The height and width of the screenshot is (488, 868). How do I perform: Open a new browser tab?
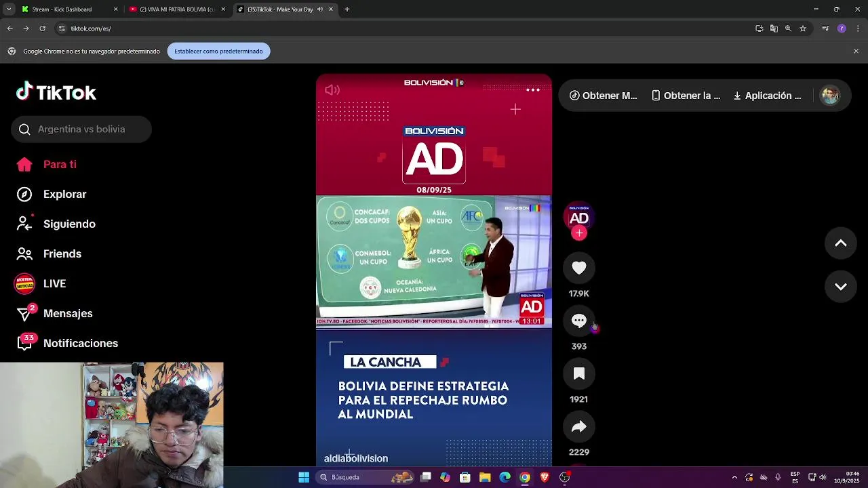point(347,9)
